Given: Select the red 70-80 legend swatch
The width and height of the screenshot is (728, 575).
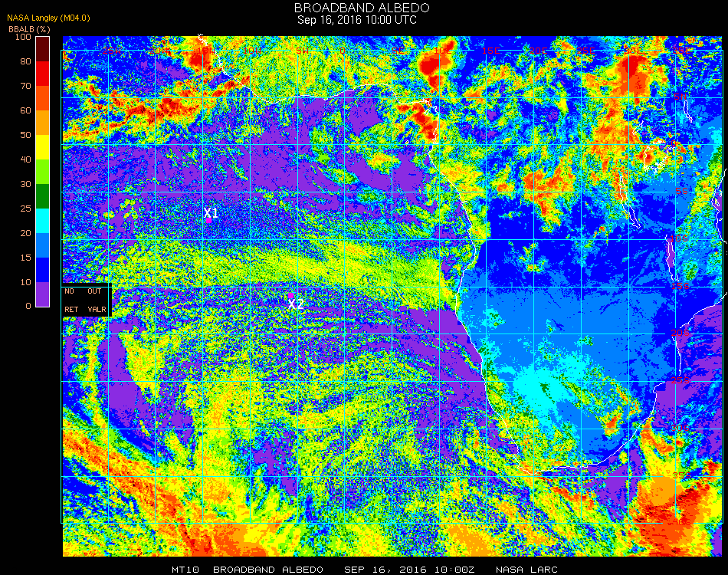Looking at the screenshot, I should pos(43,74).
